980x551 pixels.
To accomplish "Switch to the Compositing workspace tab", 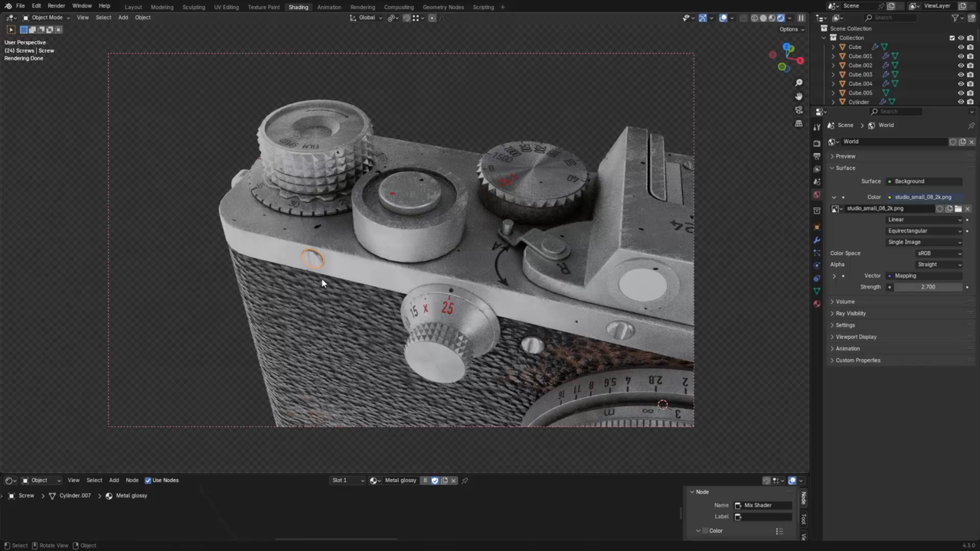I will tap(398, 7).
